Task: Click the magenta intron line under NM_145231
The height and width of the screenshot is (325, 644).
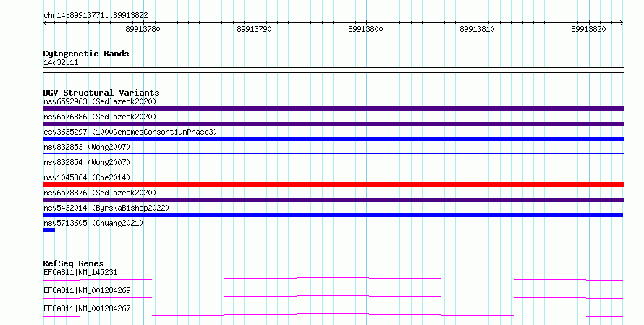Action: (333, 279)
